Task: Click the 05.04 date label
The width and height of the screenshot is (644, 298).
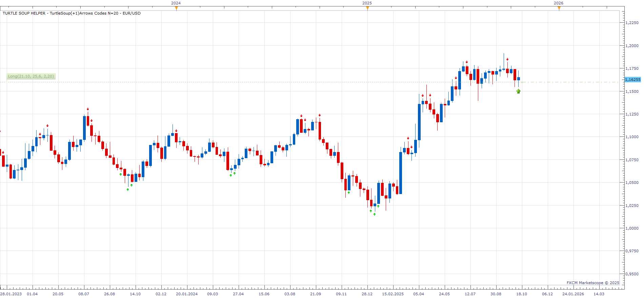Action: (419, 294)
